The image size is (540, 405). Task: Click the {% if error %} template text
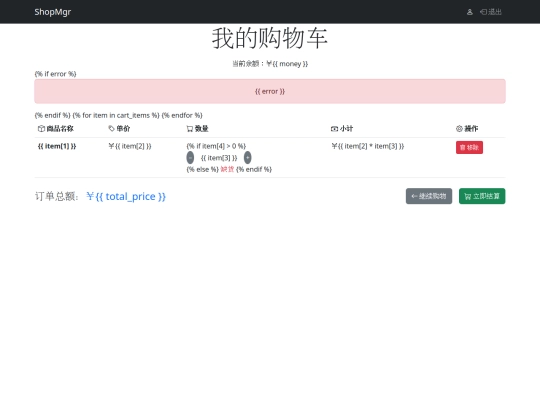[55, 74]
